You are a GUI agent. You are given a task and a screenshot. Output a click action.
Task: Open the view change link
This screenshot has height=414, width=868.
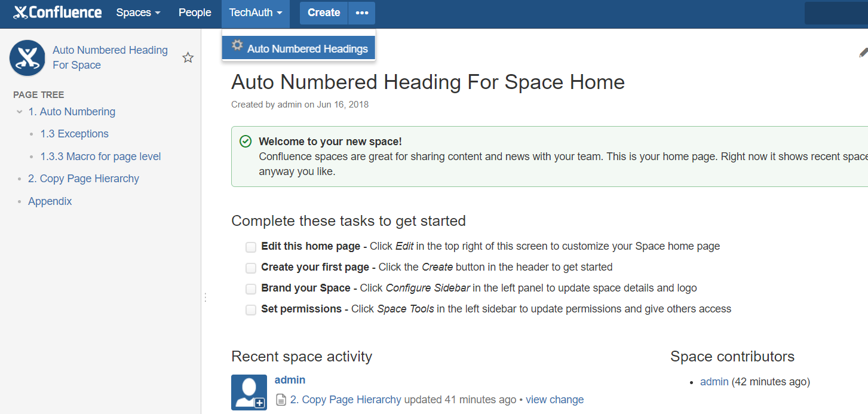point(554,400)
